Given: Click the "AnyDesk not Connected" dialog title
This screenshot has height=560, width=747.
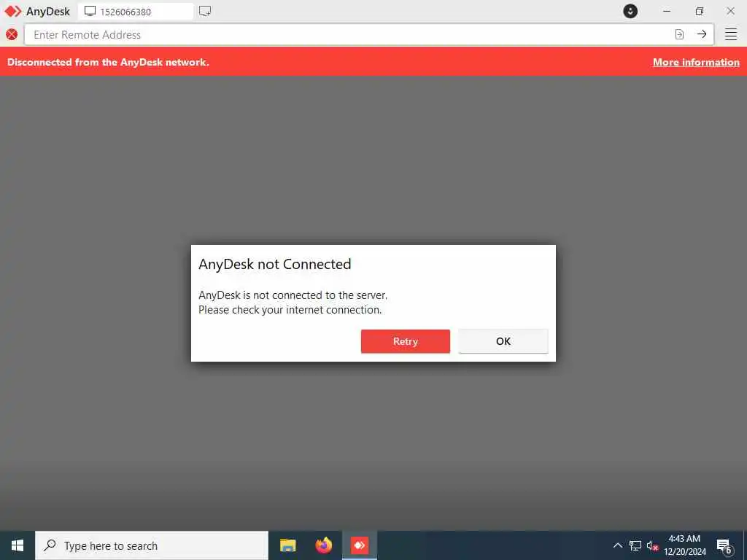Looking at the screenshot, I should (x=275, y=264).
